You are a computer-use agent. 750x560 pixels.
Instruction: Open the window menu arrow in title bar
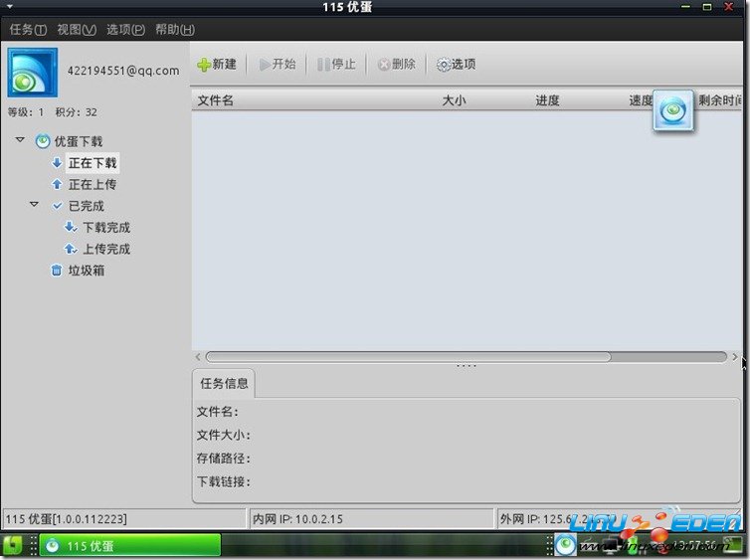tap(10, 7)
